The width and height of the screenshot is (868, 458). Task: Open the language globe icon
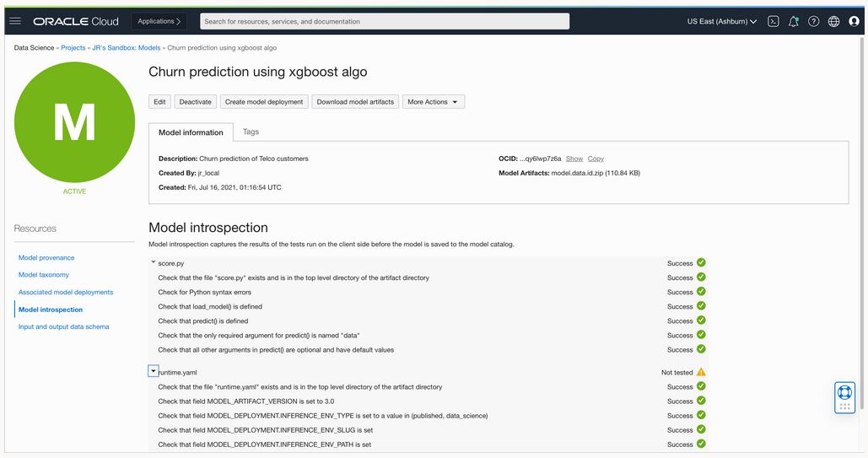pos(833,21)
